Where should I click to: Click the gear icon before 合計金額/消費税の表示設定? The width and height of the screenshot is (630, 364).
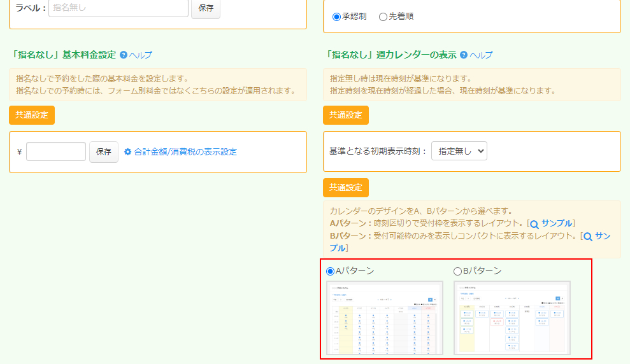127,152
